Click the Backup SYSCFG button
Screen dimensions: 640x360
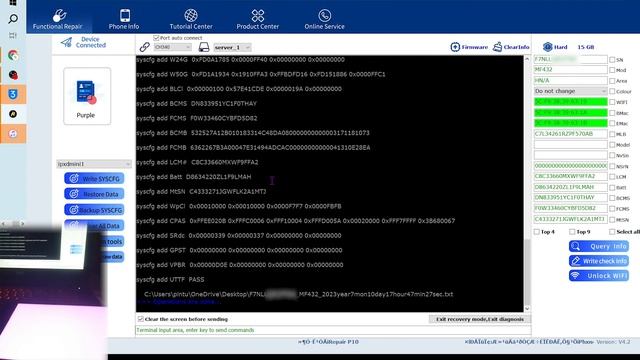94,210
